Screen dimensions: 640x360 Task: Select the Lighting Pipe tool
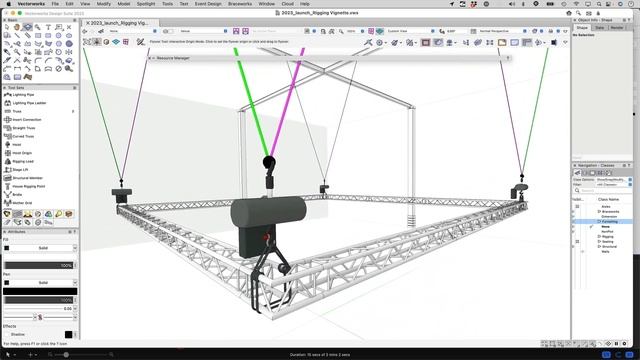(23, 95)
